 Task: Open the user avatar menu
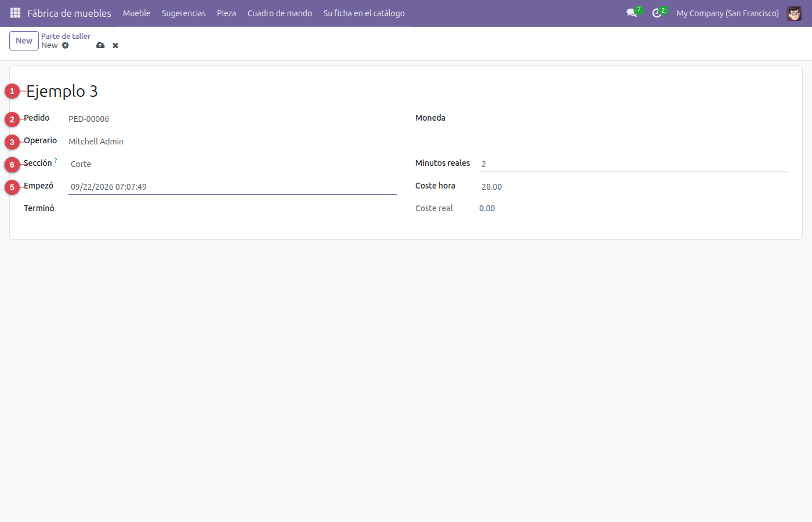(794, 13)
